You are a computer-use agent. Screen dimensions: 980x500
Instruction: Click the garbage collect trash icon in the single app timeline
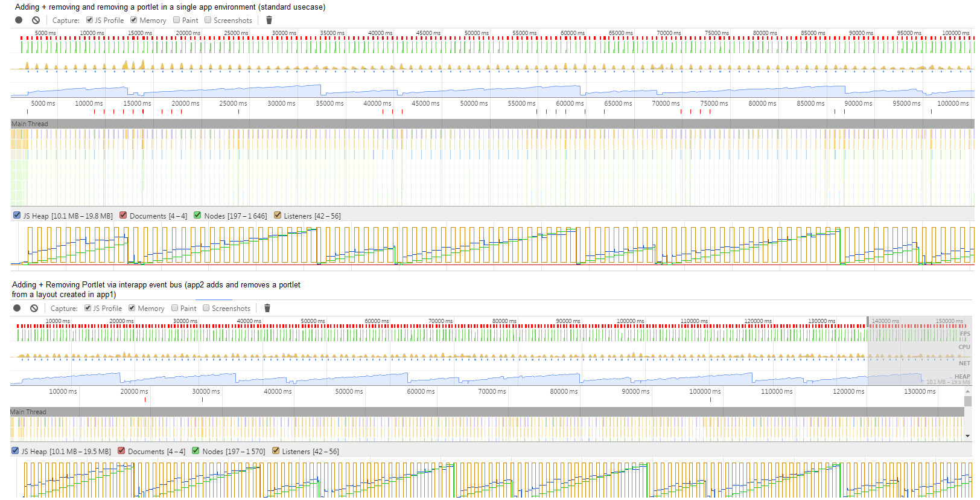pyautogui.click(x=269, y=20)
